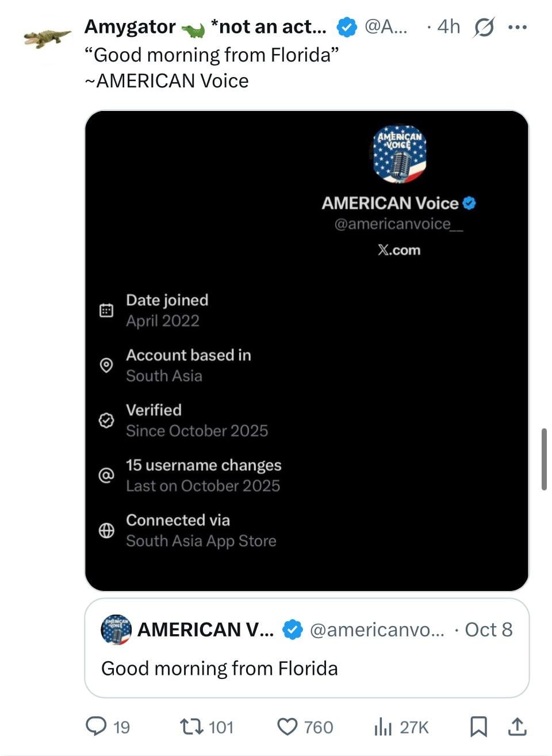The height and width of the screenshot is (756, 552).
Task: Open the reply comment icon
Action: (95, 727)
